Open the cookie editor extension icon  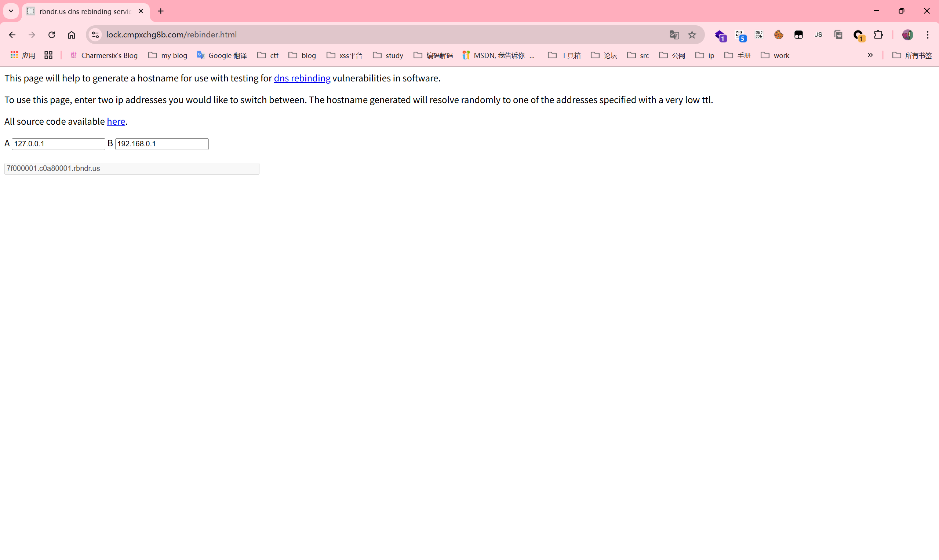pos(779,35)
